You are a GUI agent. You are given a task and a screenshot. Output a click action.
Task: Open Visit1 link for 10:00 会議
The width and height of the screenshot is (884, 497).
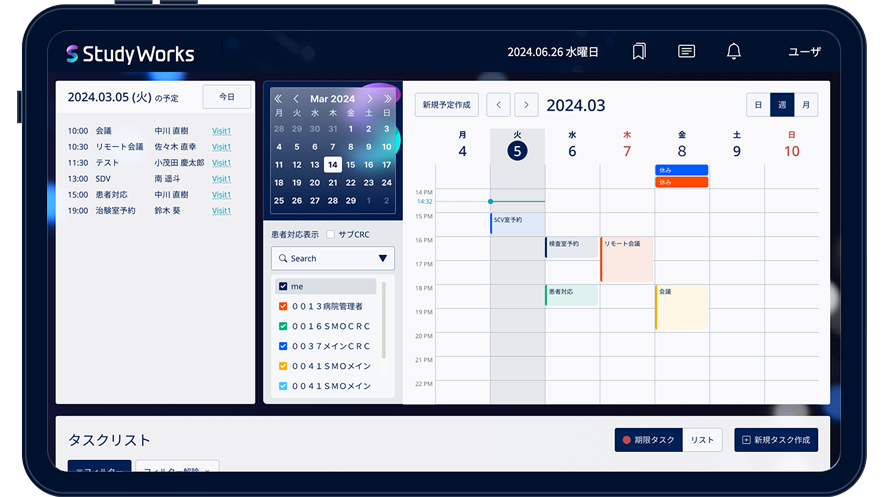pos(221,131)
